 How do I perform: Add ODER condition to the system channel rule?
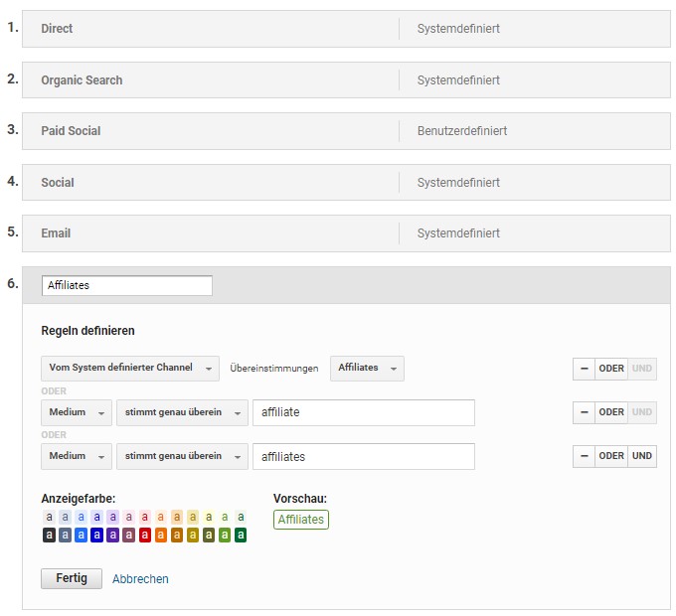click(611, 369)
